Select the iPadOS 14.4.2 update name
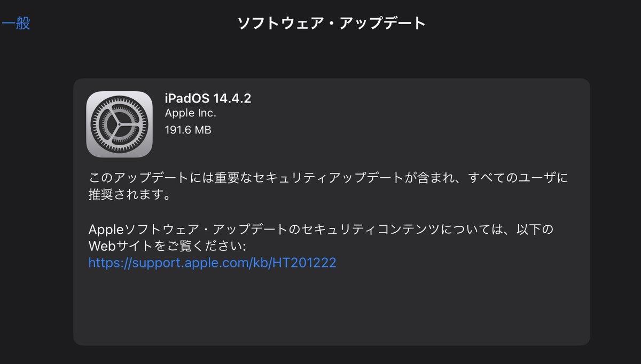The image size is (641, 364). (208, 98)
